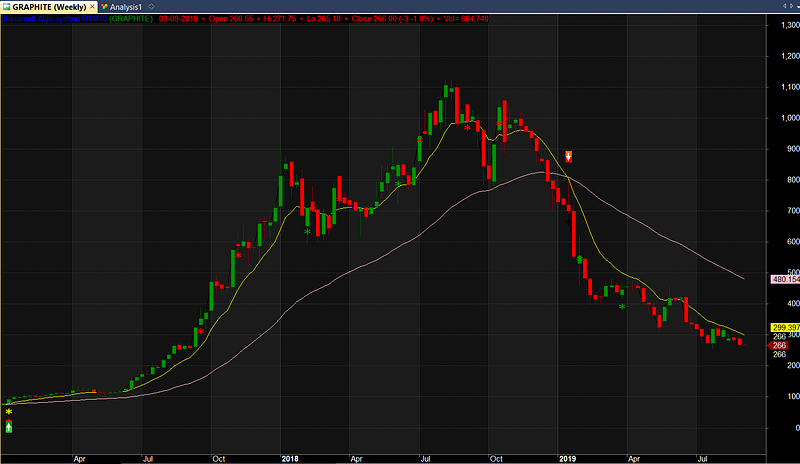Viewport: 800px width, 464px height.
Task: Switch to the GRAPHITE (Weekly) chart tab
Action: pos(49,7)
